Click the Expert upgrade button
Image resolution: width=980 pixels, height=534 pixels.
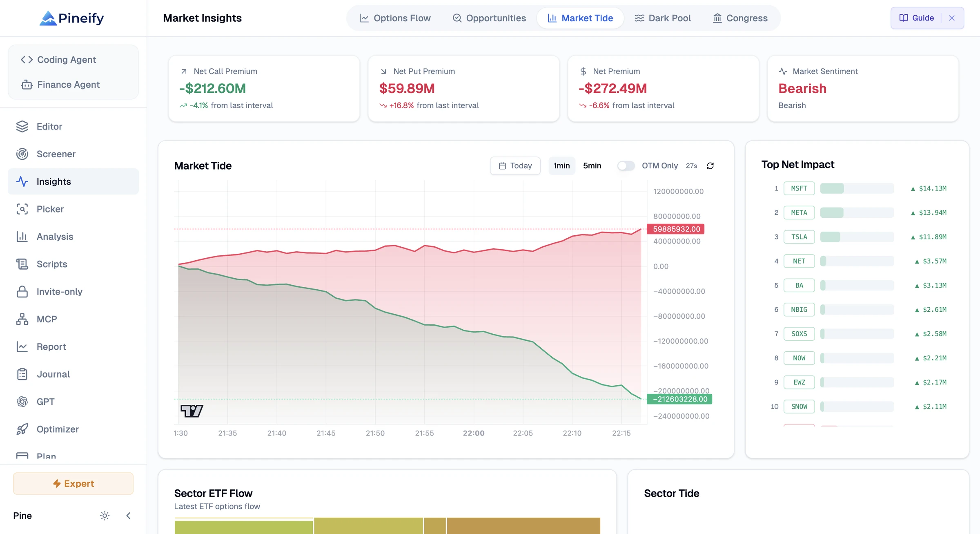pyautogui.click(x=73, y=484)
